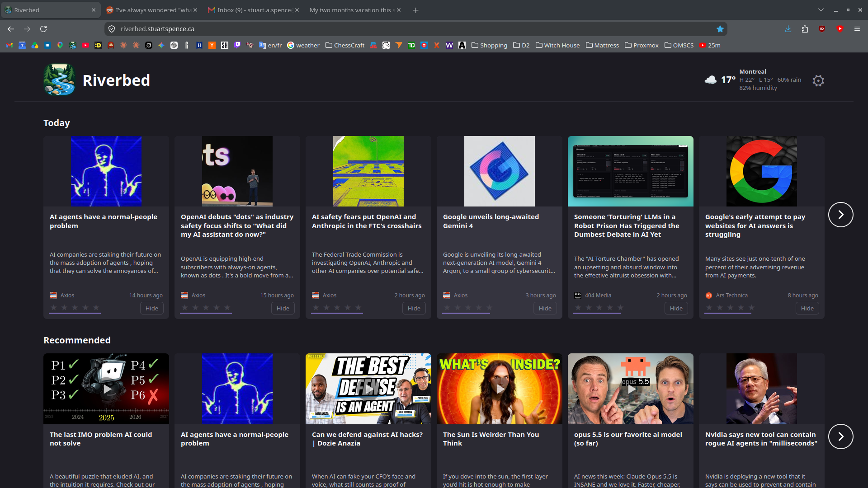Screen dimensions: 868x488
Task: Click the Riverbed river logo
Action: click(x=59, y=80)
